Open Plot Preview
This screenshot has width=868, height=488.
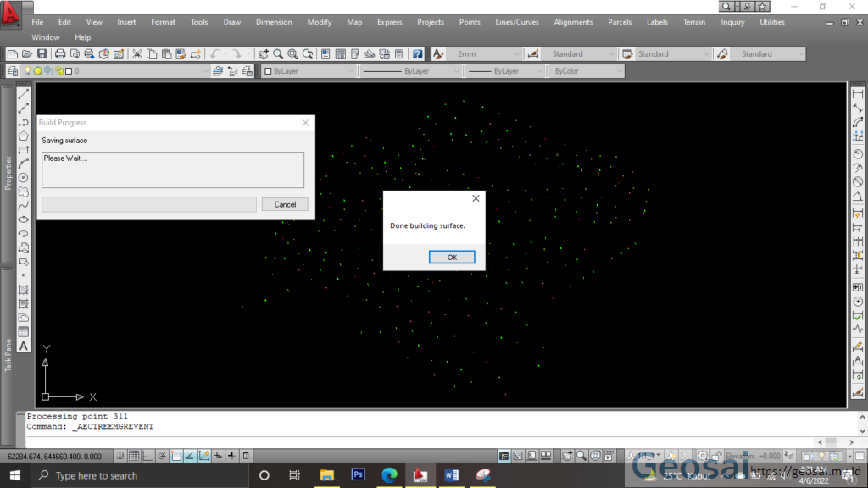(x=74, y=53)
